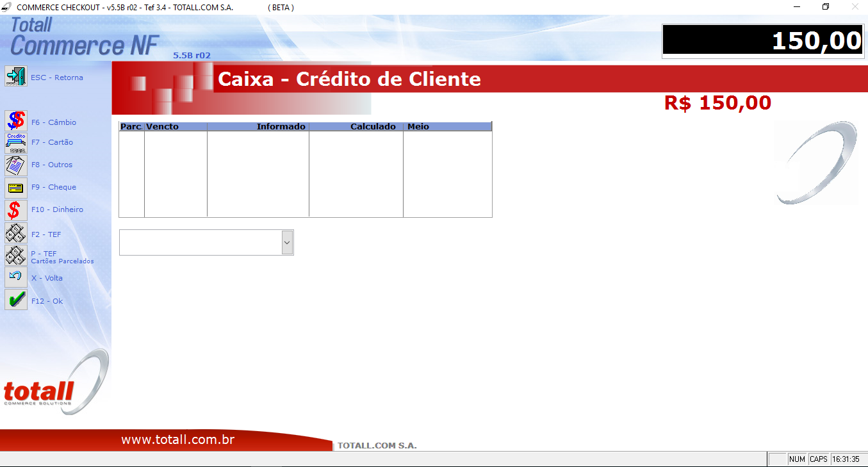
Task: Click the P TEF Cartões Parcelados icon
Action: (x=16, y=256)
